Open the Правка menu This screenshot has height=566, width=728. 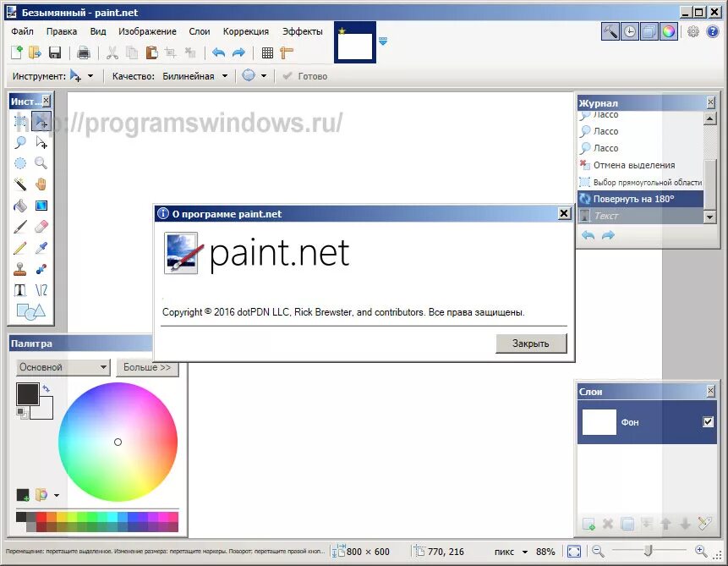click(62, 31)
